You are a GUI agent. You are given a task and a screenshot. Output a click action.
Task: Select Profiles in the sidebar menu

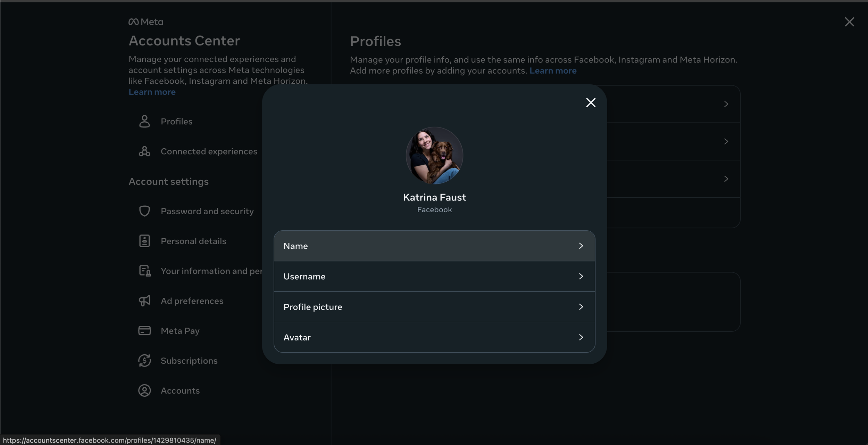(176, 121)
